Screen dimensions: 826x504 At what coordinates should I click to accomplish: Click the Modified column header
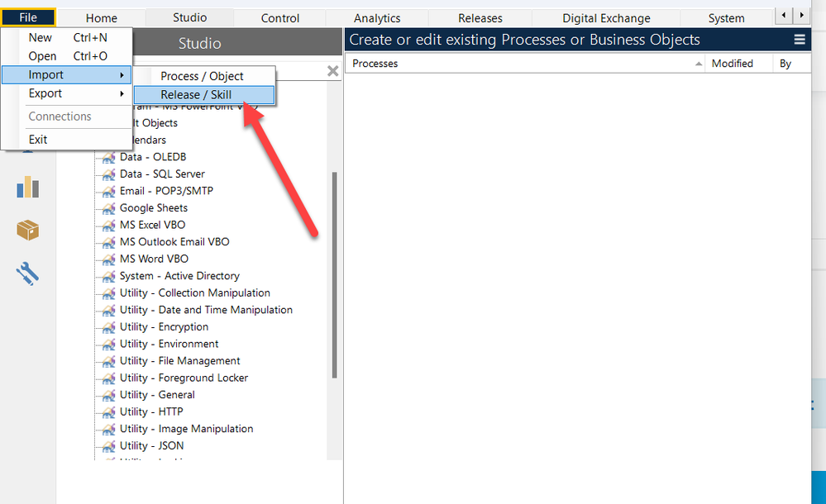732,64
